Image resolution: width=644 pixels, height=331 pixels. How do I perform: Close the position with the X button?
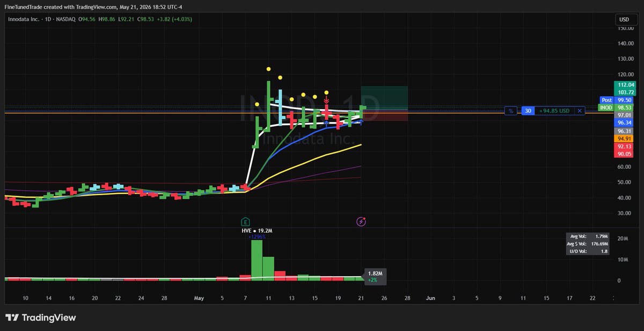click(x=580, y=111)
